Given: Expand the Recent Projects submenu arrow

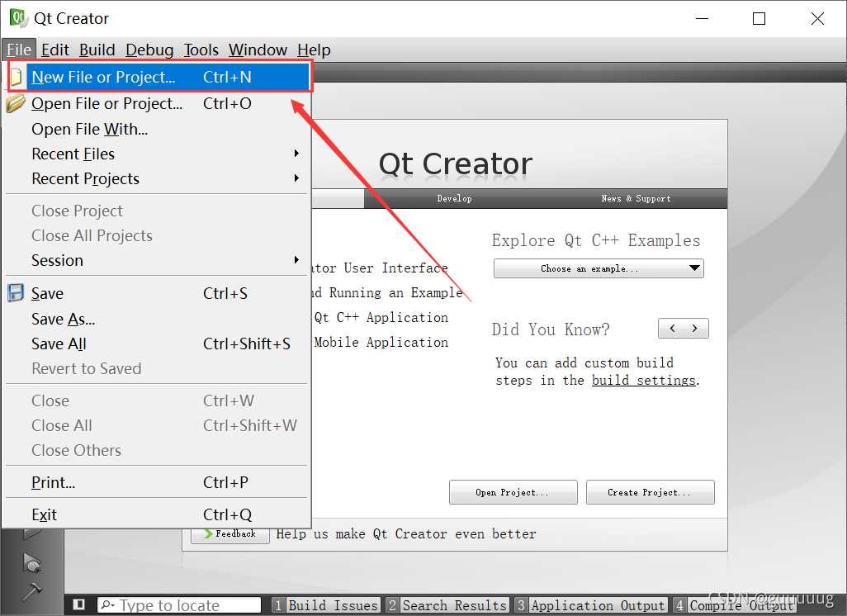Looking at the screenshot, I should point(296,178).
